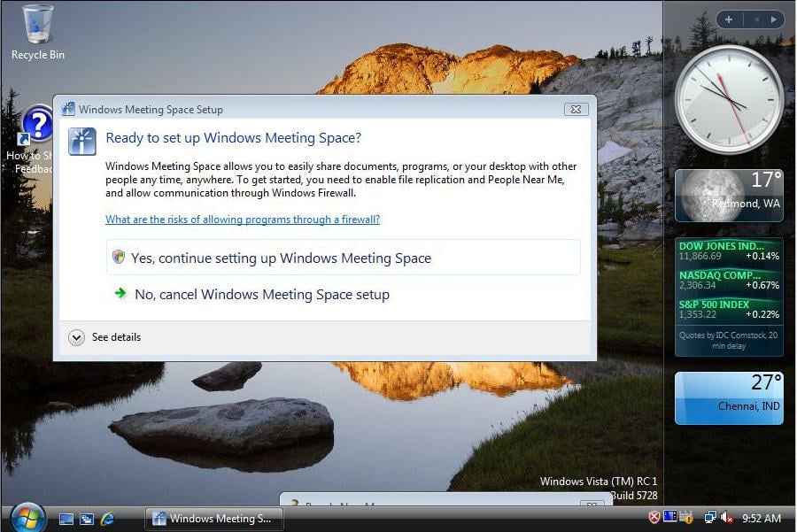797x532 pixels.
Task: Click Show Desktop in Quick Launch
Action: (x=66, y=519)
